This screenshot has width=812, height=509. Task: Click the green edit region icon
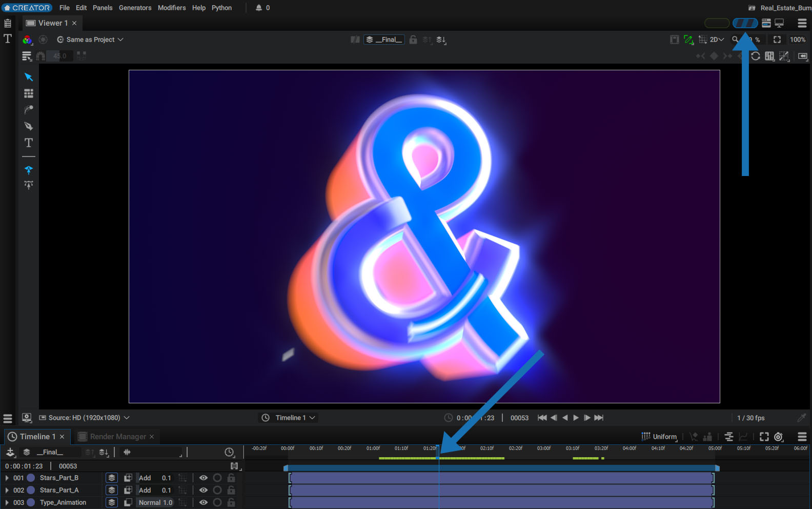[688, 40]
